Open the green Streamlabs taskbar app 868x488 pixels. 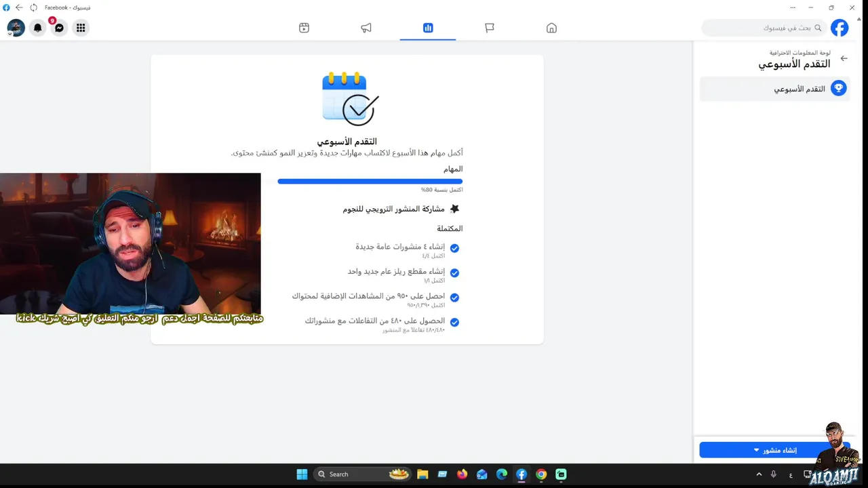561,474
